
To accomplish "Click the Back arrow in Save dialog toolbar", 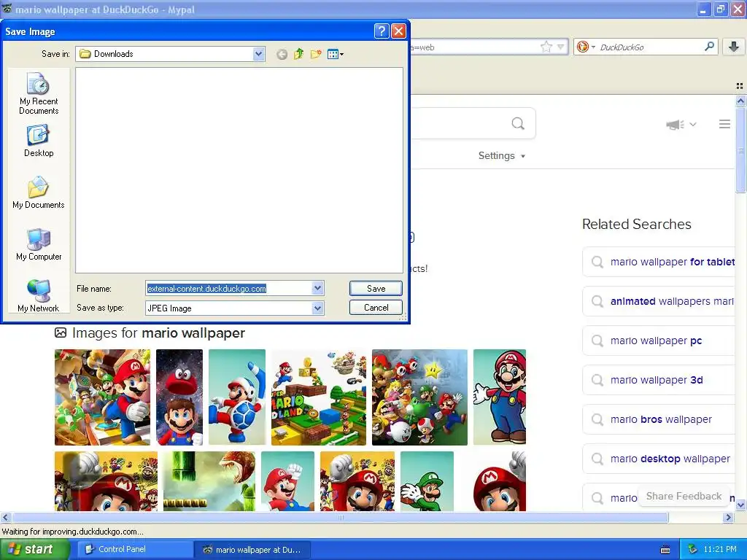I will (282, 54).
